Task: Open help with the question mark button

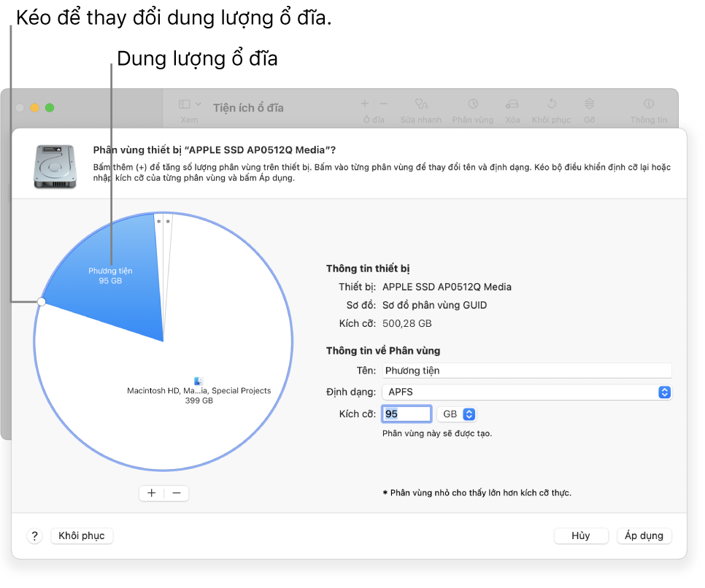Action: (x=34, y=536)
